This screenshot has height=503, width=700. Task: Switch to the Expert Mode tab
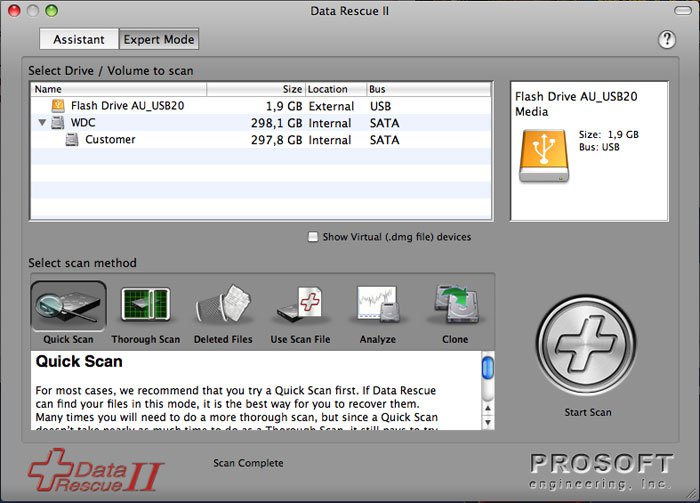click(x=159, y=40)
